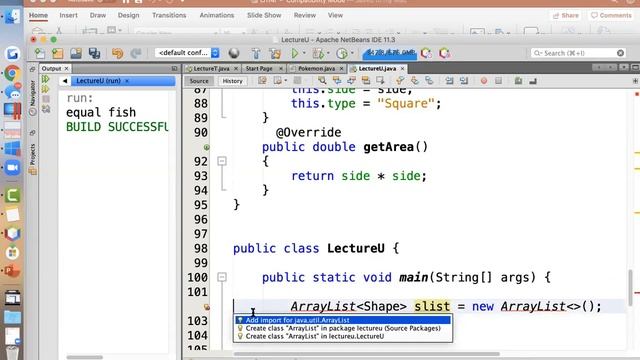This screenshot has height=360, width=640.
Task: Click the Toggle Rectangular Selection icon
Action: (380, 81)
